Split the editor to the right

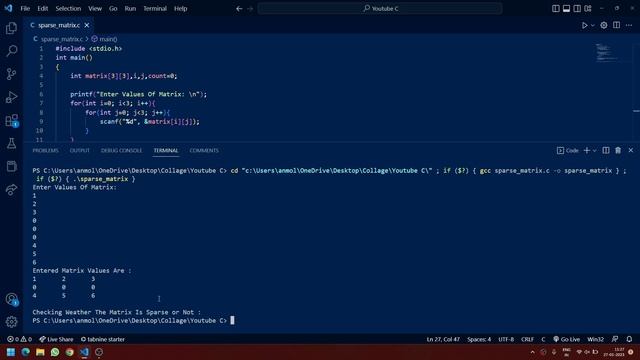coord(616,25)
